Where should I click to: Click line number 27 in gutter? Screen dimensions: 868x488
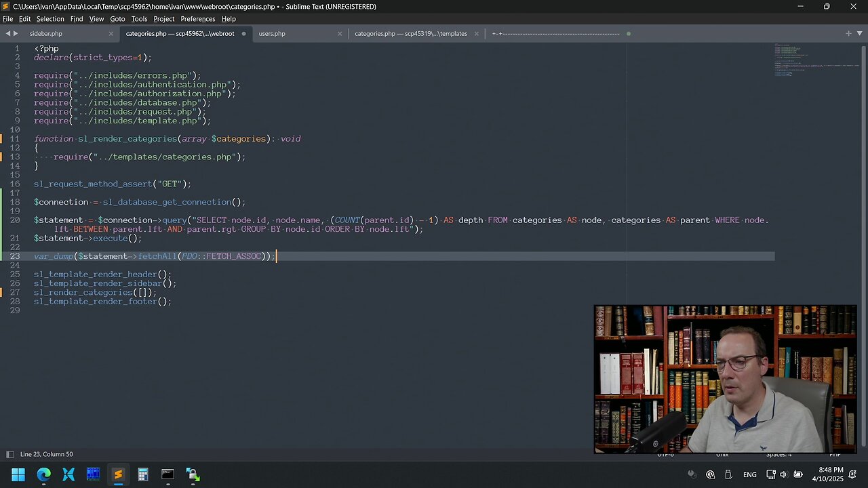[x=15, y=293]
